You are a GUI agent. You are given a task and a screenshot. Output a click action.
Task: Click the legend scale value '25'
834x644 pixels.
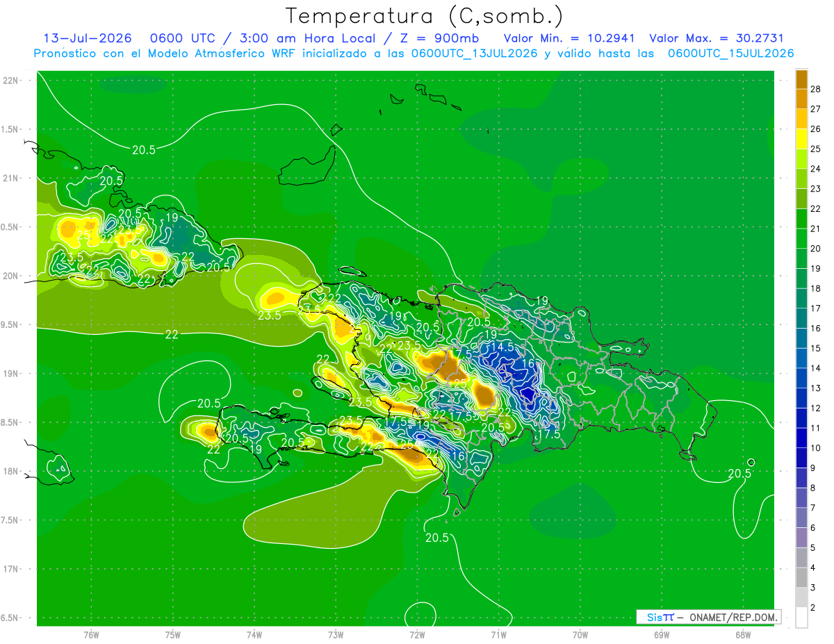pos(816,148)
